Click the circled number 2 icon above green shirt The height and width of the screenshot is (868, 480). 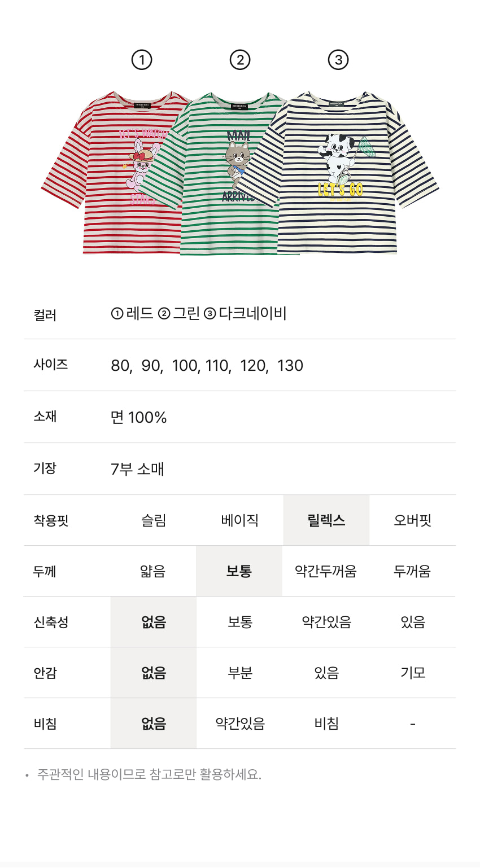click(x=240, y=60)
